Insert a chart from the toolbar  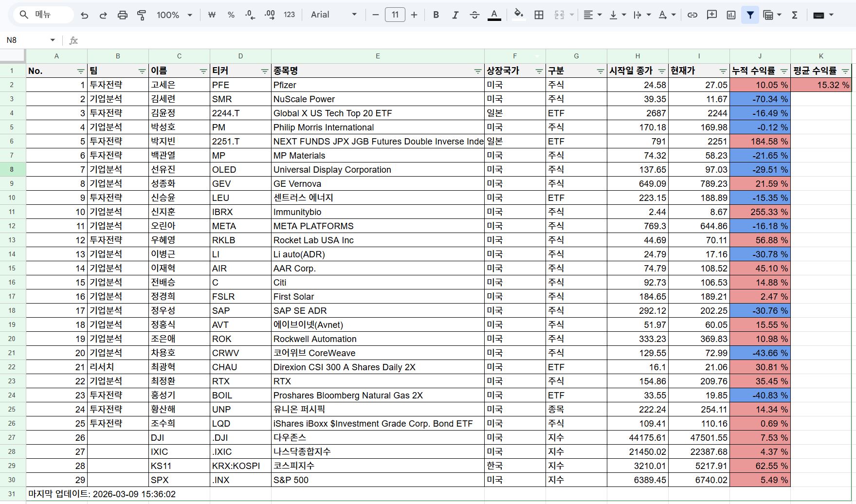click(731, 15)
